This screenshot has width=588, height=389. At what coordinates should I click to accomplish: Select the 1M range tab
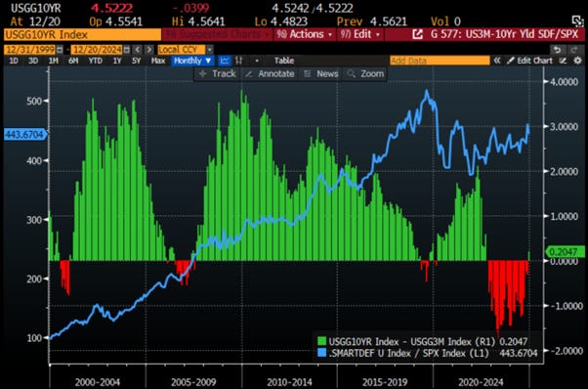pos(54,61)
